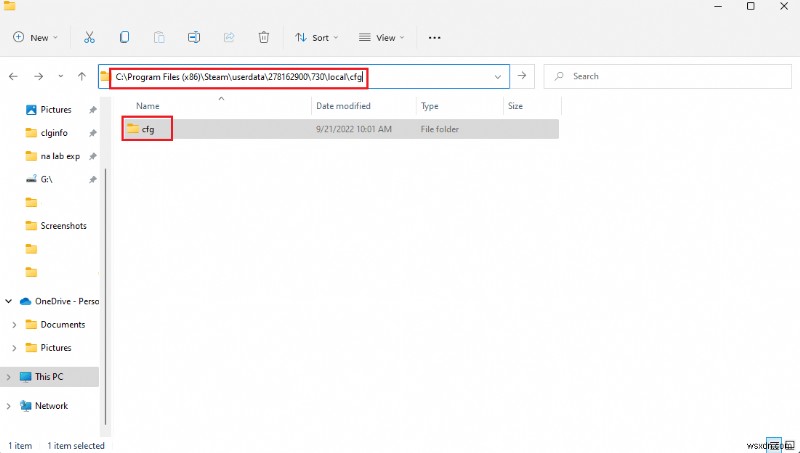Viewport: 800px width, 453px height.
Task: Click the Delete trash can icon
Action: 263,37
